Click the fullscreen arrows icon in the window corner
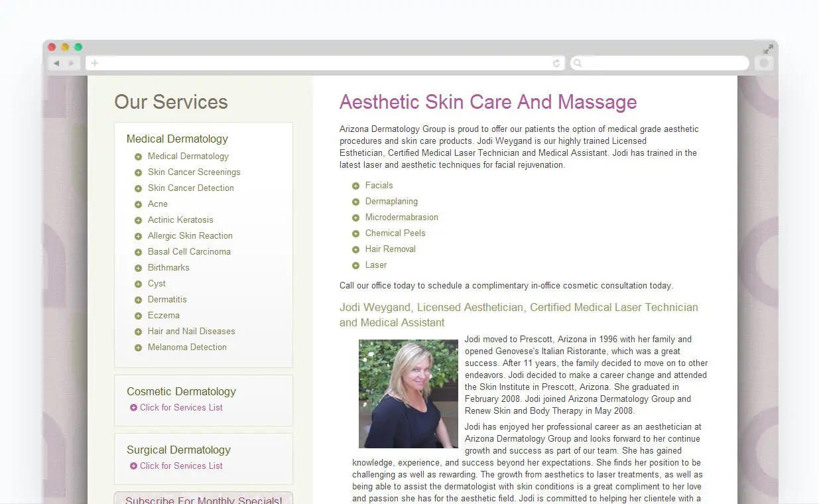819x504 pixels. click(768, 48)
